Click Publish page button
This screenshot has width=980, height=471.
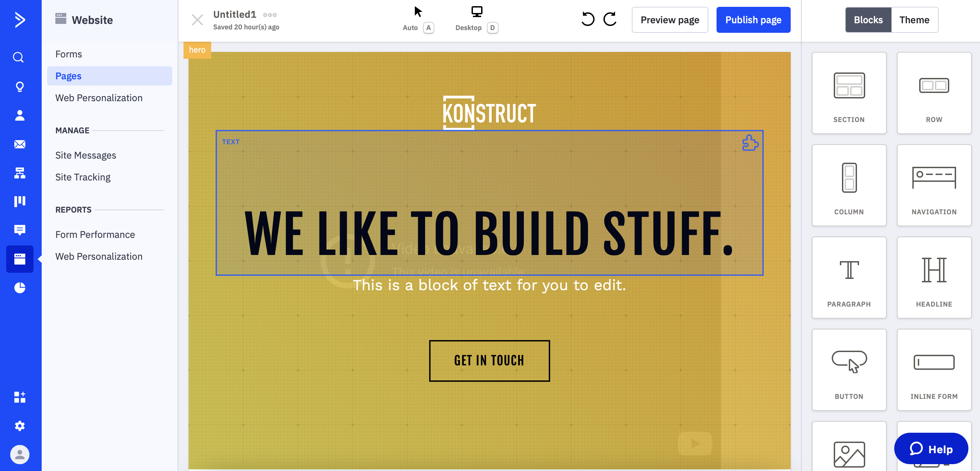click(753, 20)
